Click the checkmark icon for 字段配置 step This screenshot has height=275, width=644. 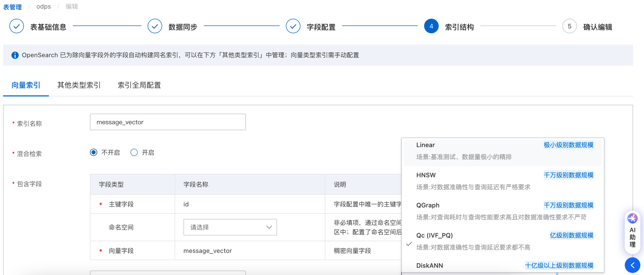(293, 26)
